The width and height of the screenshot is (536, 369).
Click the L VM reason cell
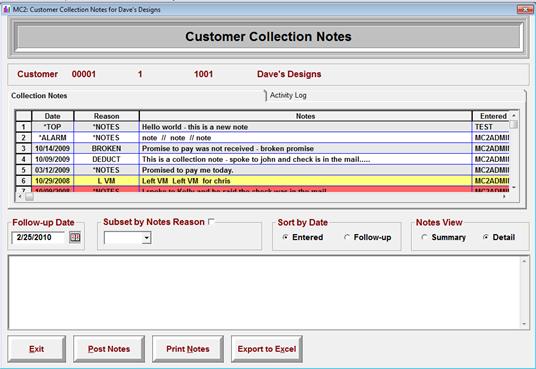(106, 181)
